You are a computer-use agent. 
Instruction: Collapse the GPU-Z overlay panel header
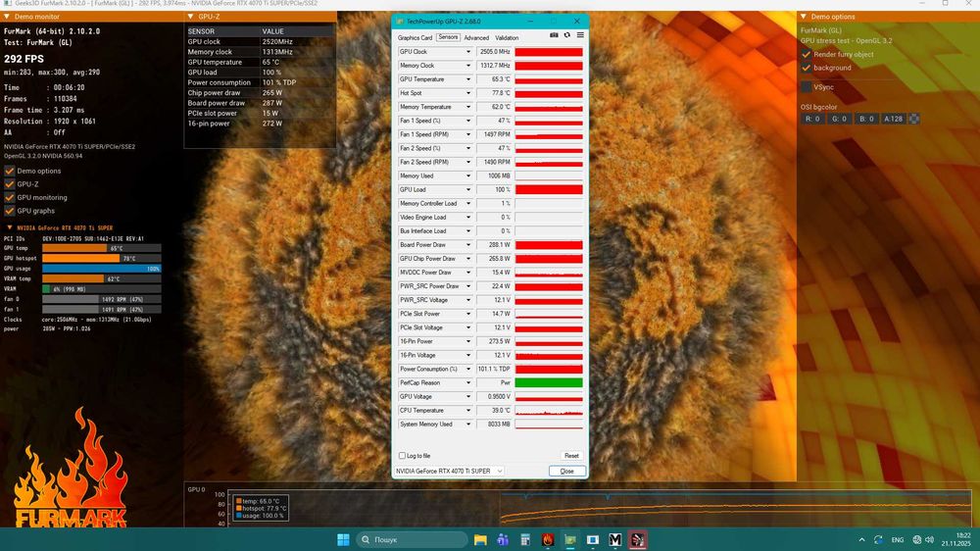click(191, 17)
